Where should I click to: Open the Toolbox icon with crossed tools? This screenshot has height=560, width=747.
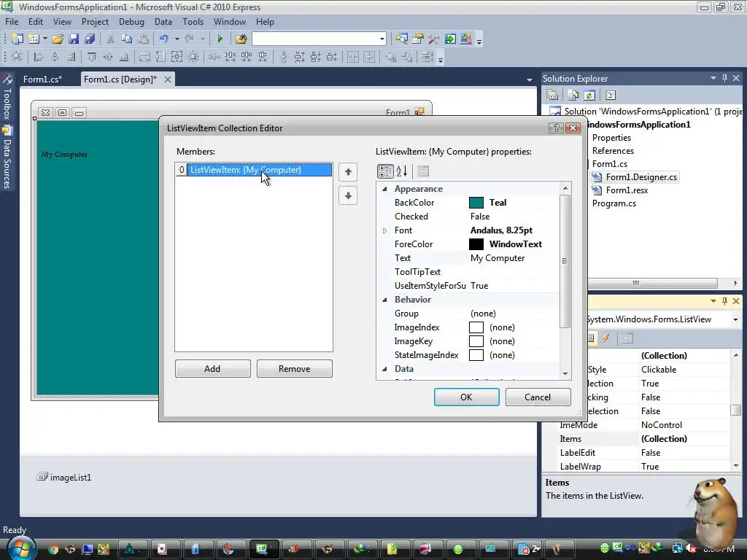point(433,39)
